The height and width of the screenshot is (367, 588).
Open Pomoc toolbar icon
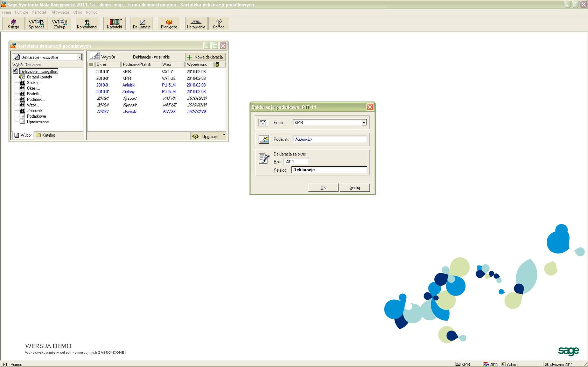pyautogui.click(x=219, y=23)
